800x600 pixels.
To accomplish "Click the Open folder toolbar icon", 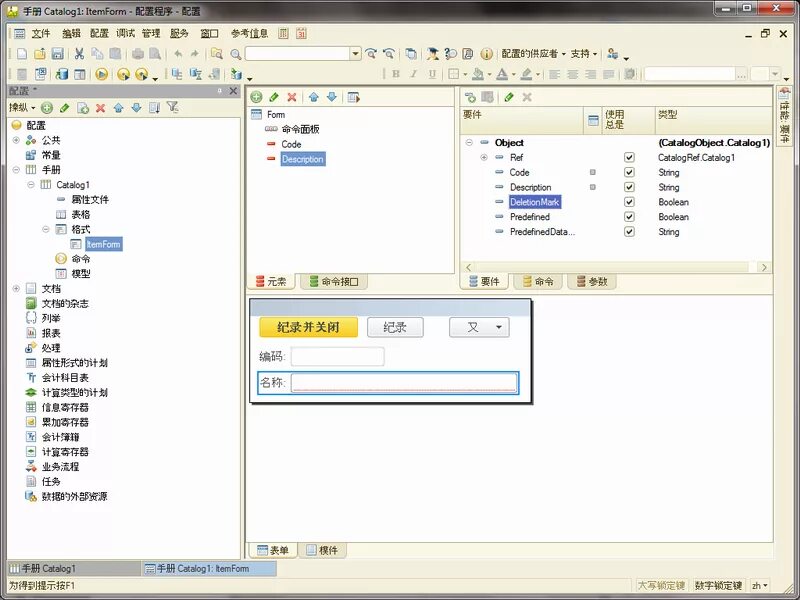I will [x=40, y=54].
